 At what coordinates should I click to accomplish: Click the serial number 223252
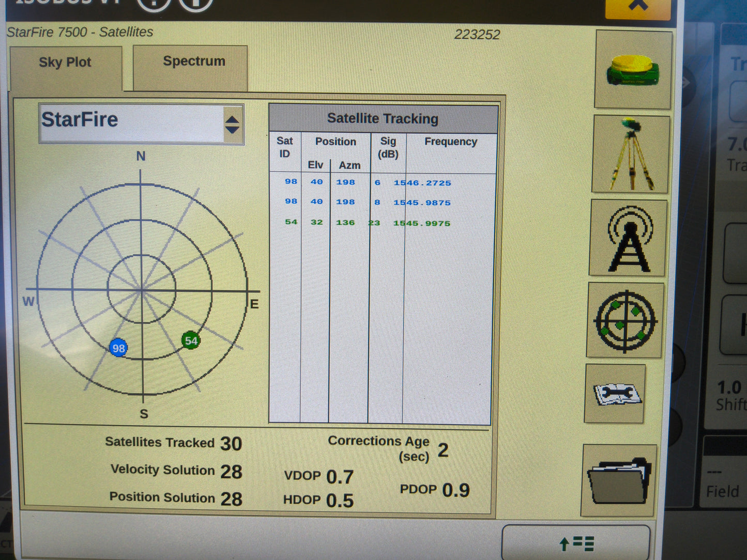point(477,35)
